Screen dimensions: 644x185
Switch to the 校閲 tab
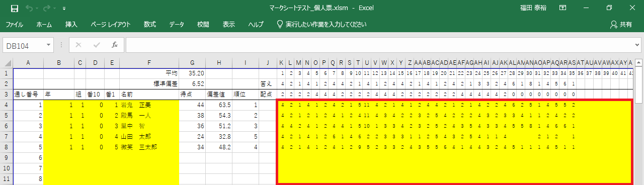tap(203, 24)
